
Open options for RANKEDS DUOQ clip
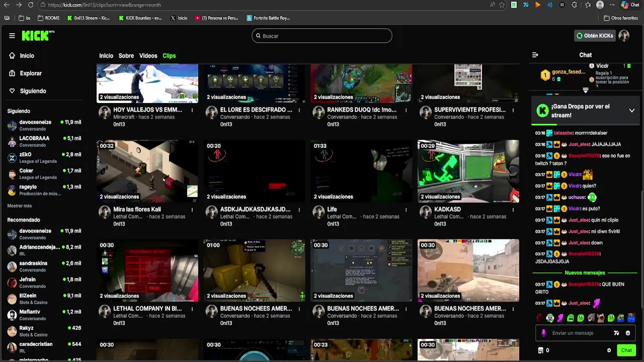pos(406,110)
